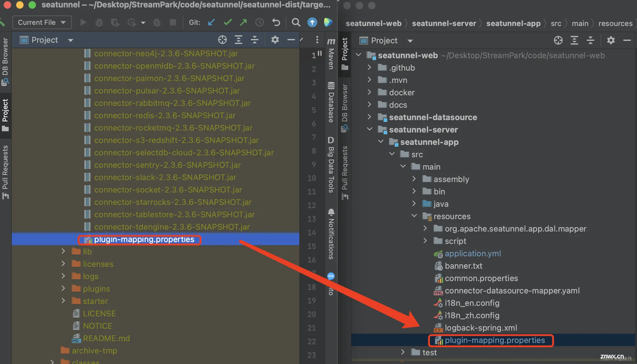Click Expand All icon in left Project panel

[x=238, y=40]
